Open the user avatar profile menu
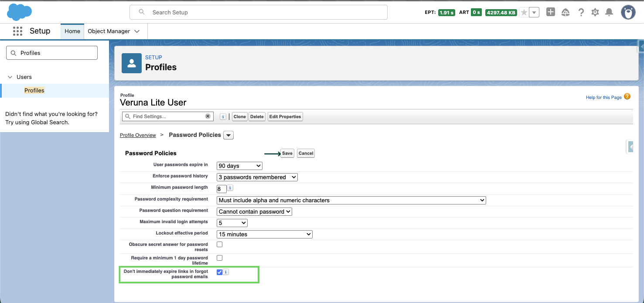Viewport: 644px width, 303px height. point(628,12)
